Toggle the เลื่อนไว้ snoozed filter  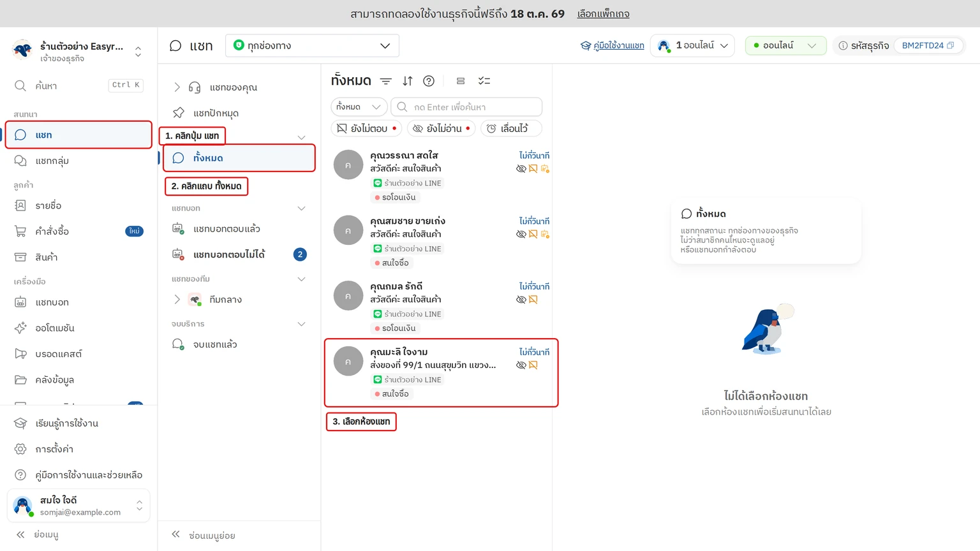click(511, 128)
